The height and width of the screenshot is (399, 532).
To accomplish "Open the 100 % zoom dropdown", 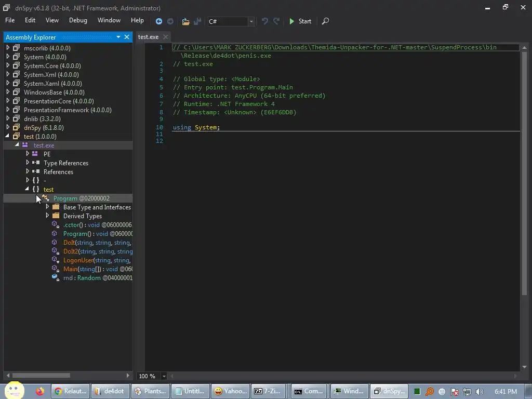I will (164, 376).
